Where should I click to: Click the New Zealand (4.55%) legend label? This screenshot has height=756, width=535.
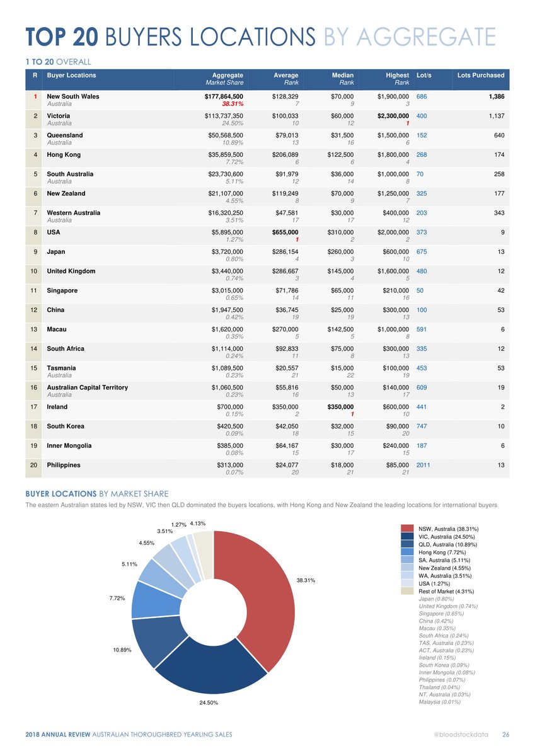tap(446, 568)
